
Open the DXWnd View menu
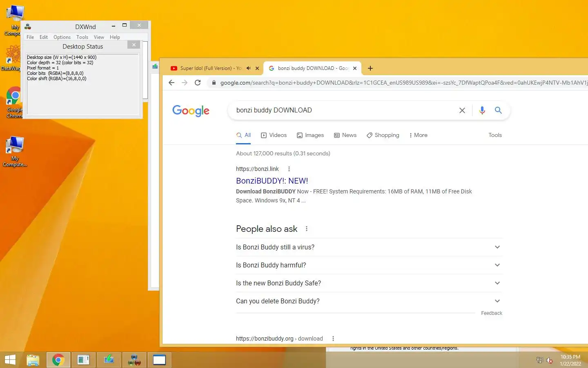[x=99, y=37]
